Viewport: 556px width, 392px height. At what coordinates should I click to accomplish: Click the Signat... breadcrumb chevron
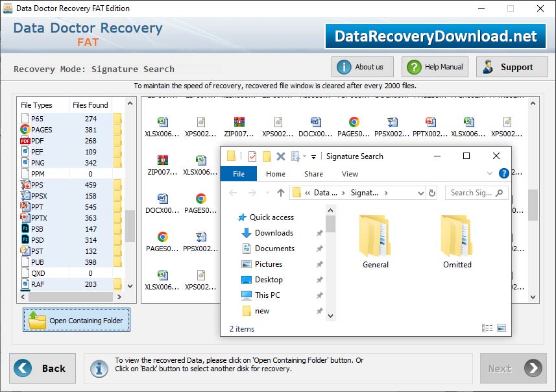[x=386, y=193]
